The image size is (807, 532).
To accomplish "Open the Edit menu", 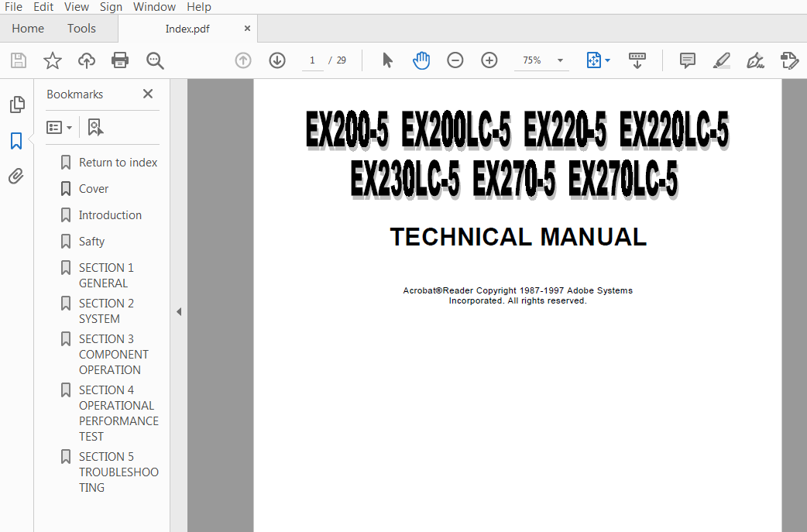I will (x=43, y=7).
